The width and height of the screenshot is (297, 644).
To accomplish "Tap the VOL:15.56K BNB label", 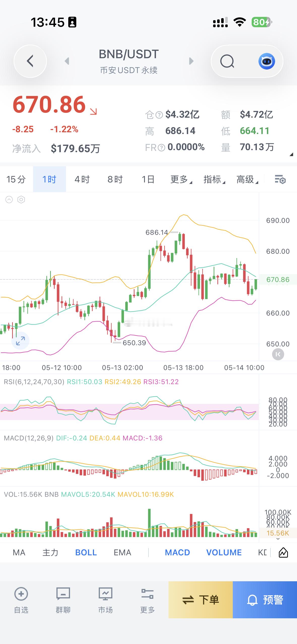I will pyautogui.click(x=31, y=495).
